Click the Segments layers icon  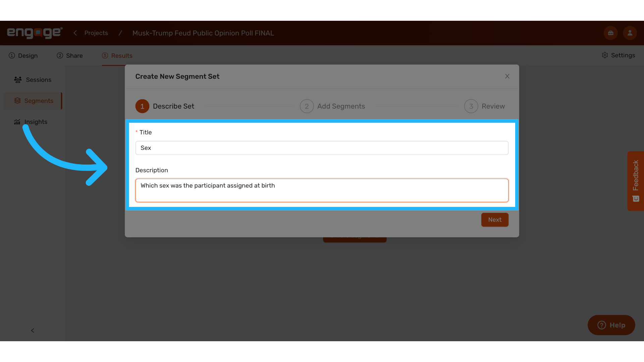[17, 101]
